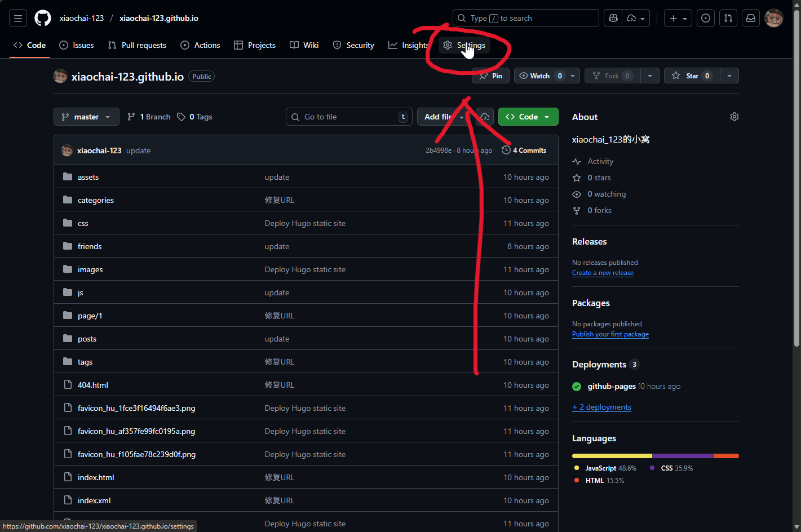
Task: Go to the Pull requests tab
Action: click(x=137, y=45)
